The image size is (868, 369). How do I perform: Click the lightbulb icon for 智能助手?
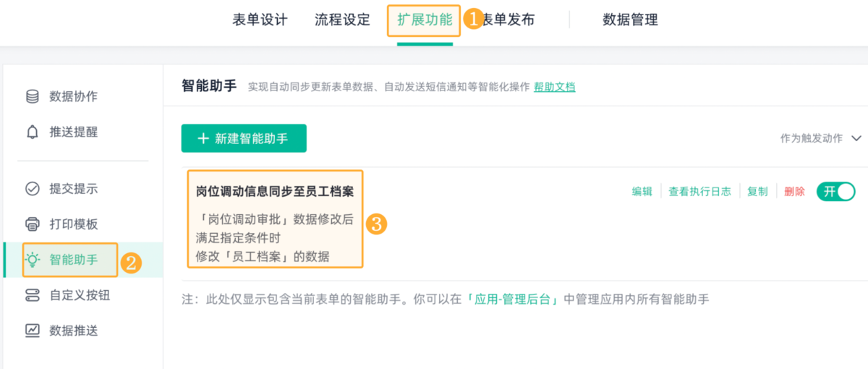(32, 260)
